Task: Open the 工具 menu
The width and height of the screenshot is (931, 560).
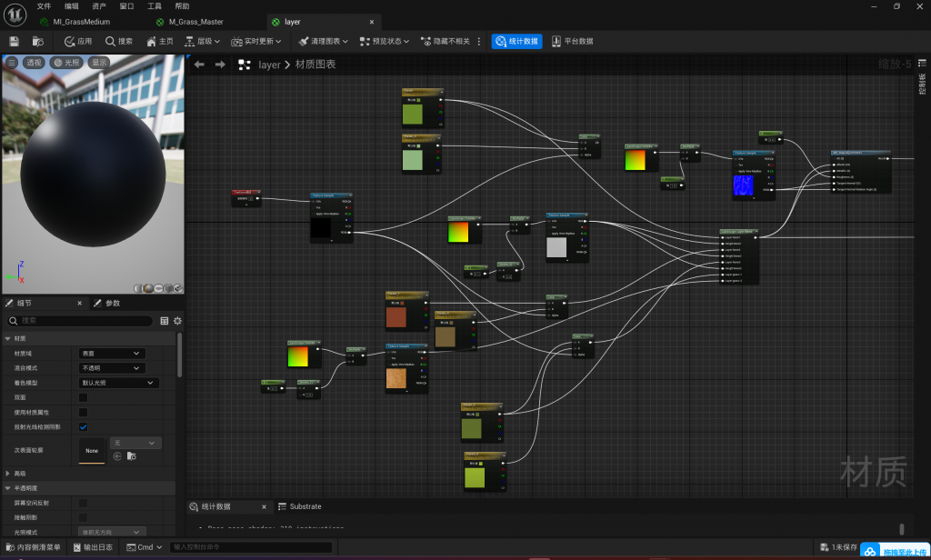Action: tap(155, 6)
